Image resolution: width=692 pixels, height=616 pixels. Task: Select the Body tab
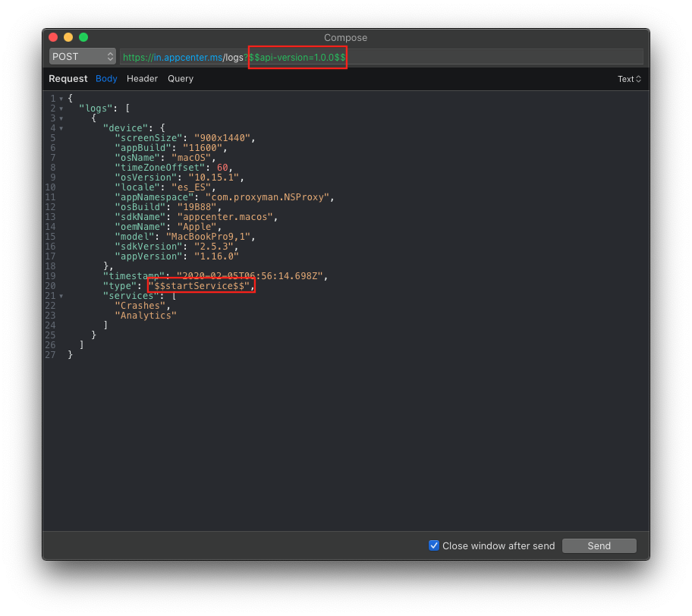(x=105, y=78)
